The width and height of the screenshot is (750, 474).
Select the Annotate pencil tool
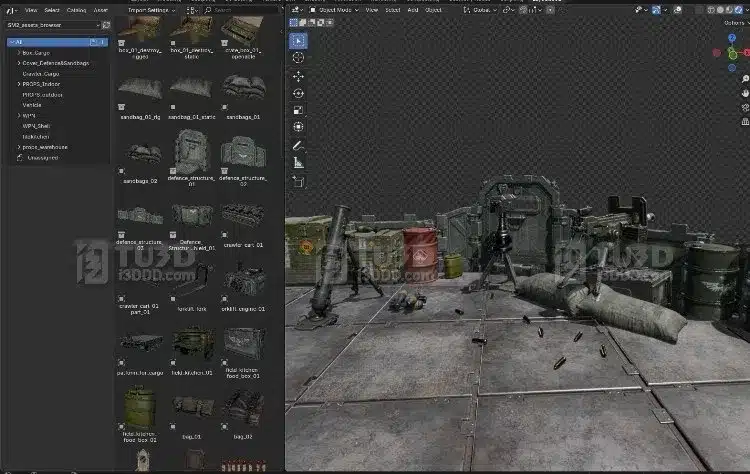298,145
